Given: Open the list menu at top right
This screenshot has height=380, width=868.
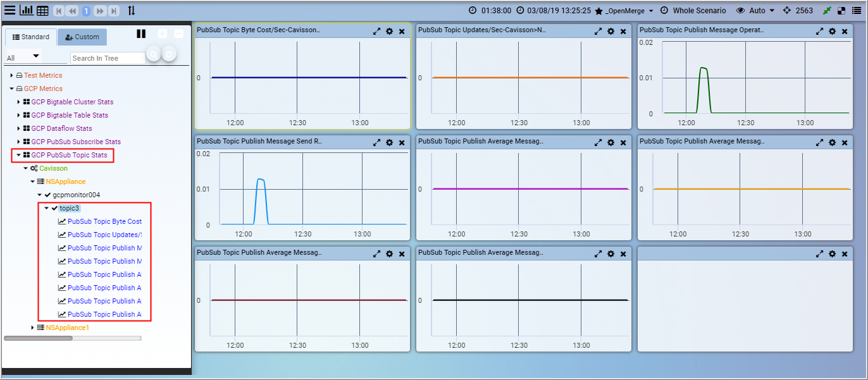Looking at the screenshot, I should [857, 11].
